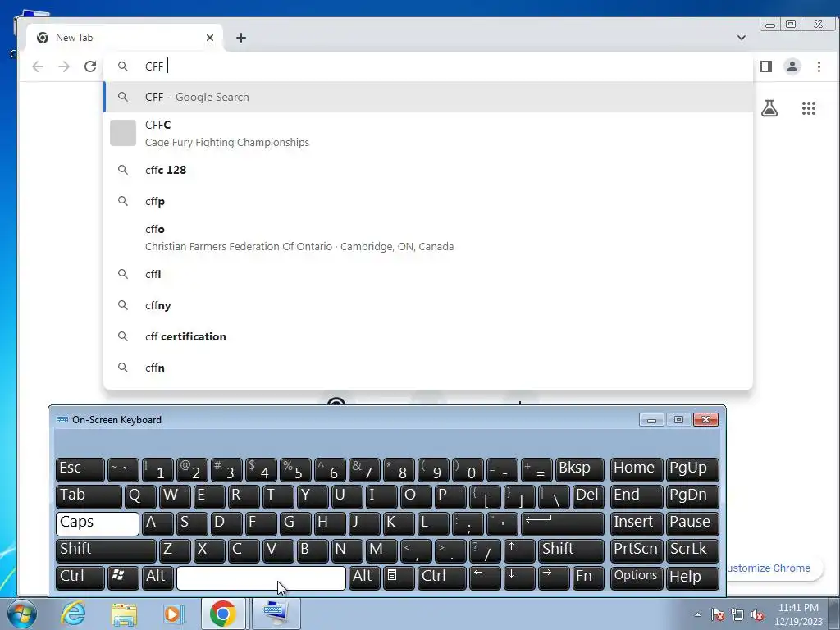Viewport: 840px width, 630px height.
Task: Open the Chrome Labs flask icon
Action: pyautogui.click(x=769, y=109)
